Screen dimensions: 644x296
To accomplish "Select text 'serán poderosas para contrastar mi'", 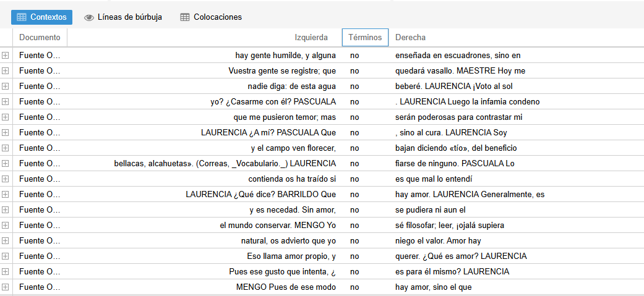I will (x=459, y=117).
